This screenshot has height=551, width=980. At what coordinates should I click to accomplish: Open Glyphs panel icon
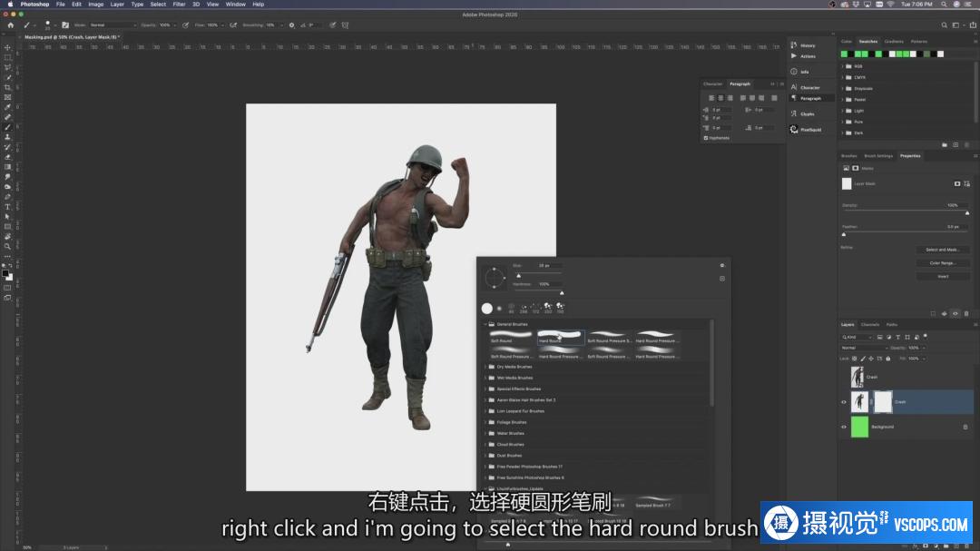coord(794,113)
